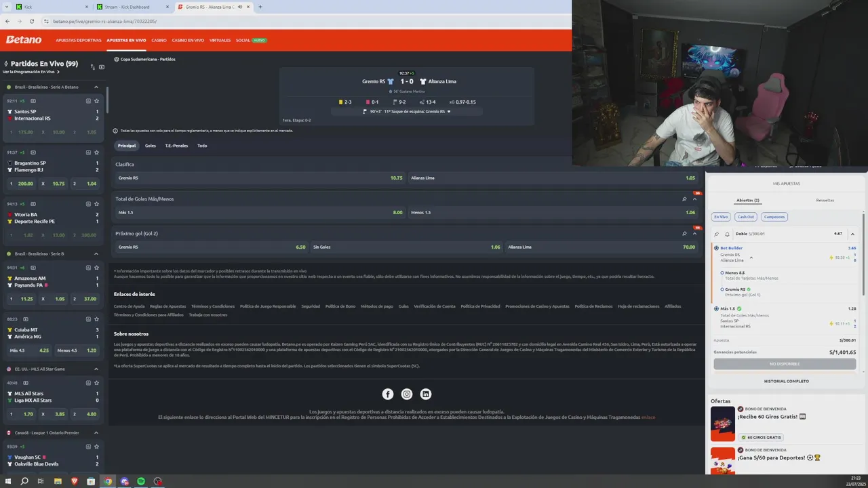868x488 pixels.
Task: Pick Flamengo RJ win at 1.04
Action: (85, 184)
